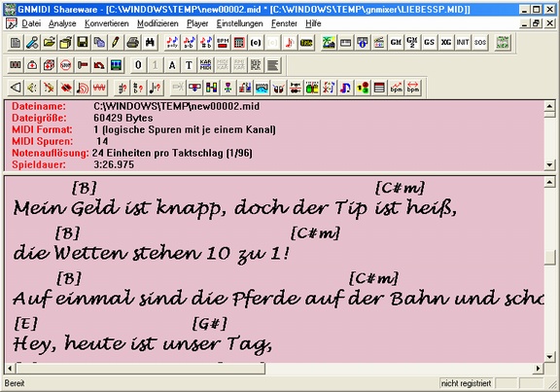The image size is (560, 392).
Task: Click the red undo arrow icon
Action: [99, 65]
